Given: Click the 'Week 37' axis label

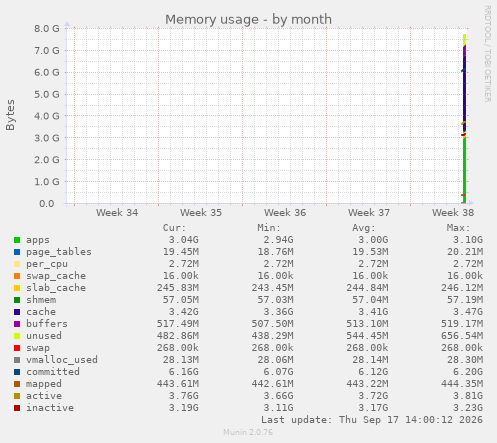Looking at the screenshot, I should [369, 213].
